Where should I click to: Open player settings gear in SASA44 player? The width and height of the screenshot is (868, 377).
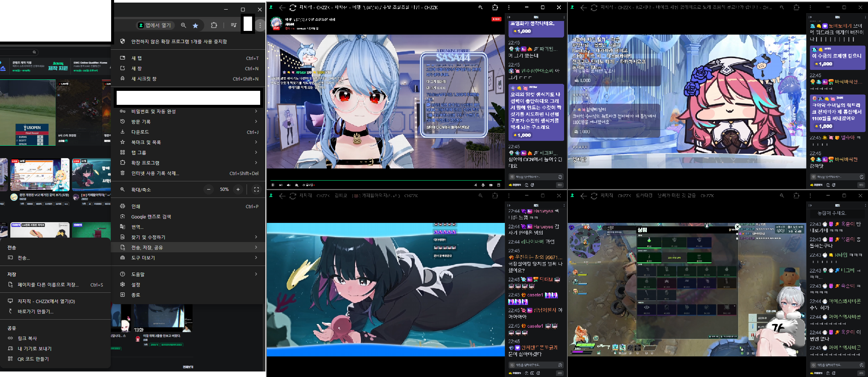pos(483,185)
